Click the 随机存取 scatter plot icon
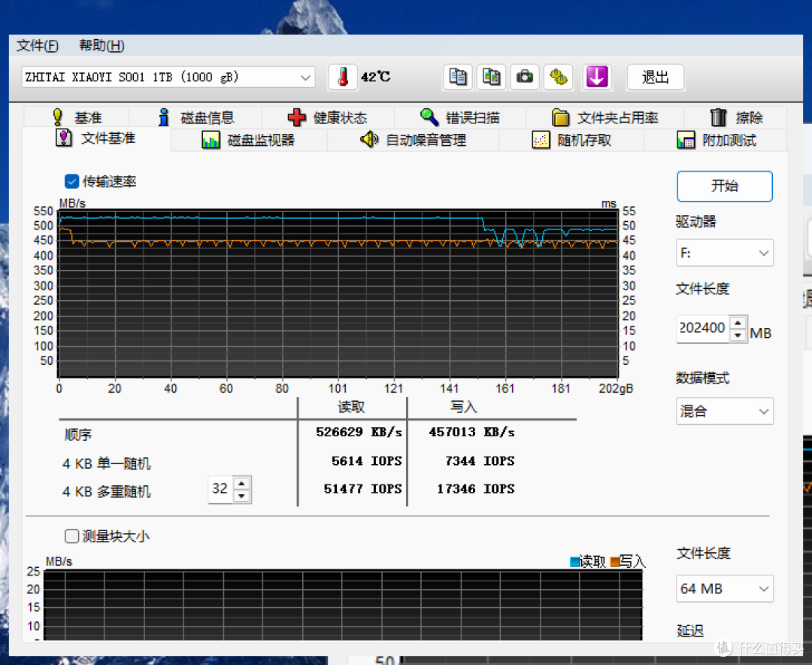Image resolution: width=812 pixels, height=665 pixels. [541, 140]
